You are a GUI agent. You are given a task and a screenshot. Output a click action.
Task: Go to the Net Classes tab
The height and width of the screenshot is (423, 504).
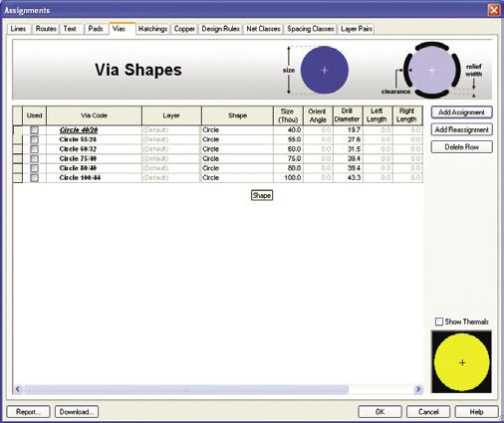tap(263, 29)
